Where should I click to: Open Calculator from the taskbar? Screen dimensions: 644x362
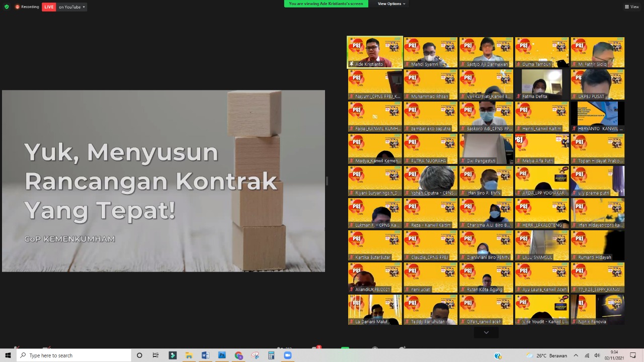(271, 355)
